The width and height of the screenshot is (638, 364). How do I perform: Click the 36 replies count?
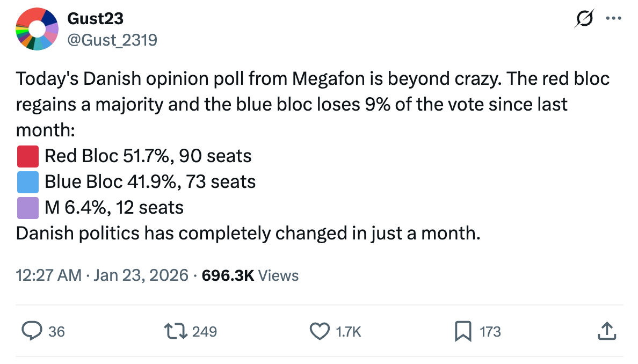56,332
